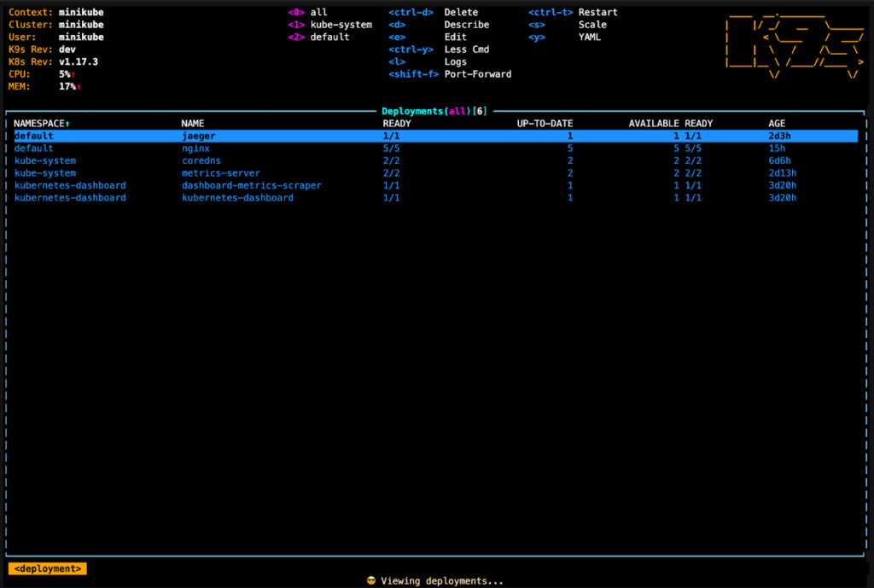Viewport: 874px width, 588px height.
Task: Click the kube-system namespace cell for metrics-server
Action: click(45, 172)
